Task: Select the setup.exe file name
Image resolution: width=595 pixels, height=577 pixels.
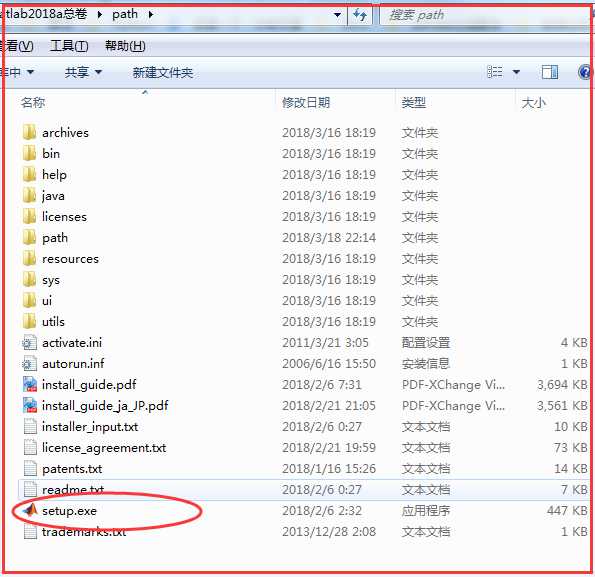Action: tap(69, 511)
